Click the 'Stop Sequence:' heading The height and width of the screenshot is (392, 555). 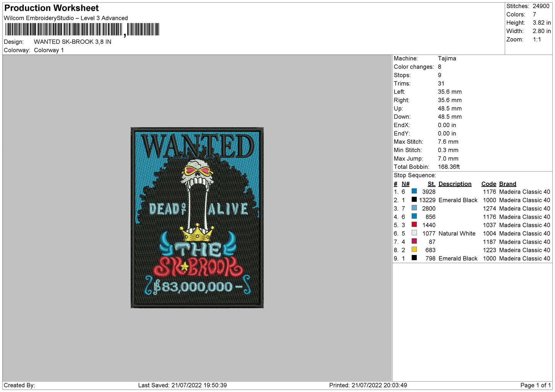[415, 175]
